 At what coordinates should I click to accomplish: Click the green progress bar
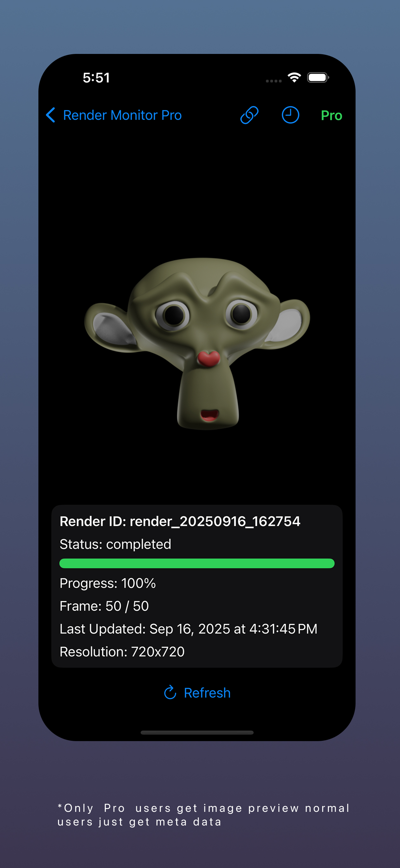[x=197, y=563]
